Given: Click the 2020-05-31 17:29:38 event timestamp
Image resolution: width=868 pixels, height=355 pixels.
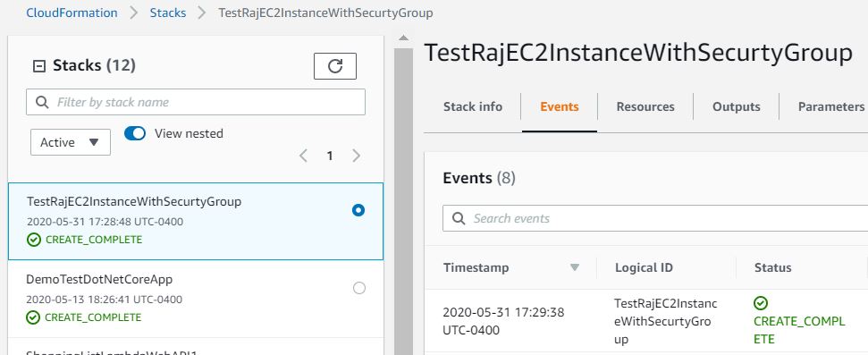Looking at the screenshot, I should pos(503,321).
